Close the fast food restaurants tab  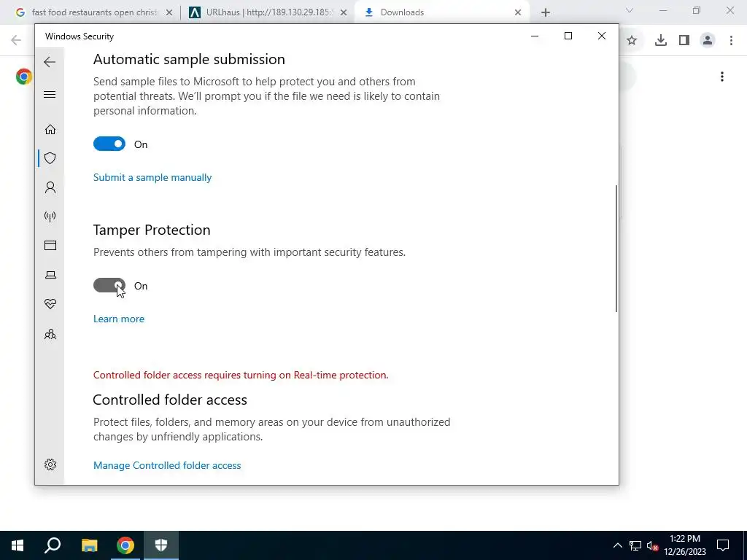point(169,12)
